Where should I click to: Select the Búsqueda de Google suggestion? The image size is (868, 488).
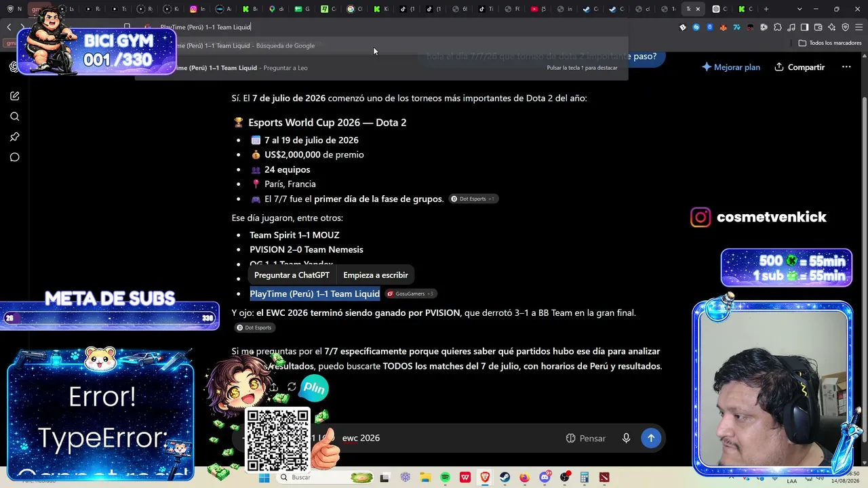[x=381, y=45]
